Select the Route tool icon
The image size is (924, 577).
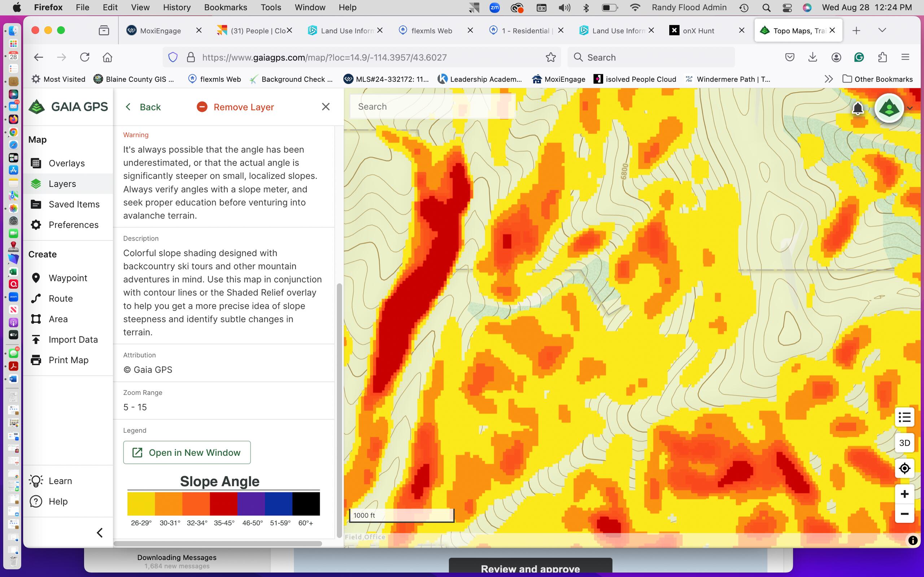click(x=36, y=299)
